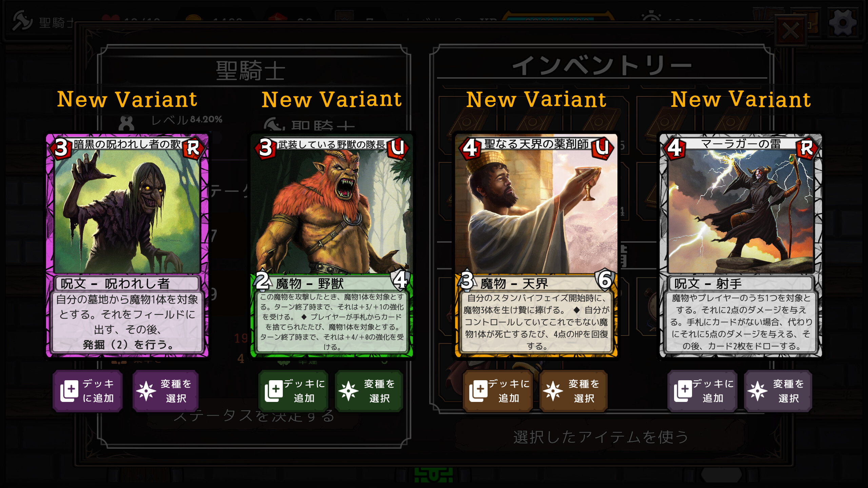Click the orange beast captain card artwork
This screenshot has width=868, height=488.
(332, 212)
